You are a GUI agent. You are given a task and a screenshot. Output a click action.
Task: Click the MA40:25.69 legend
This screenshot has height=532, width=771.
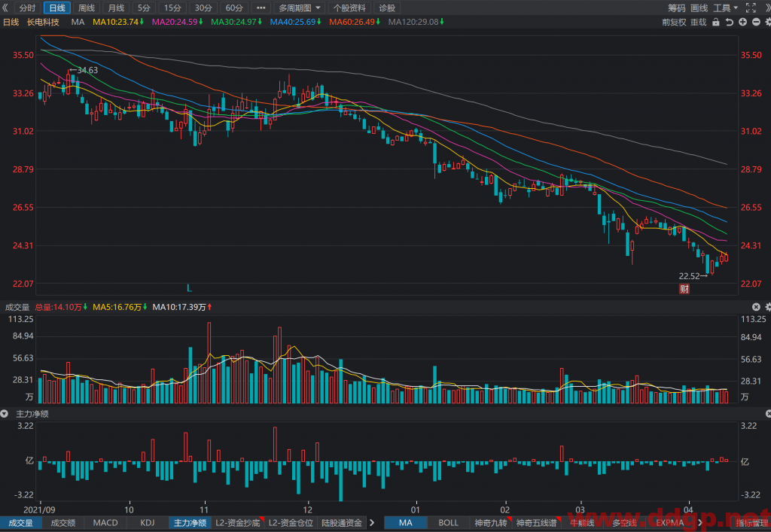[295, 22]
